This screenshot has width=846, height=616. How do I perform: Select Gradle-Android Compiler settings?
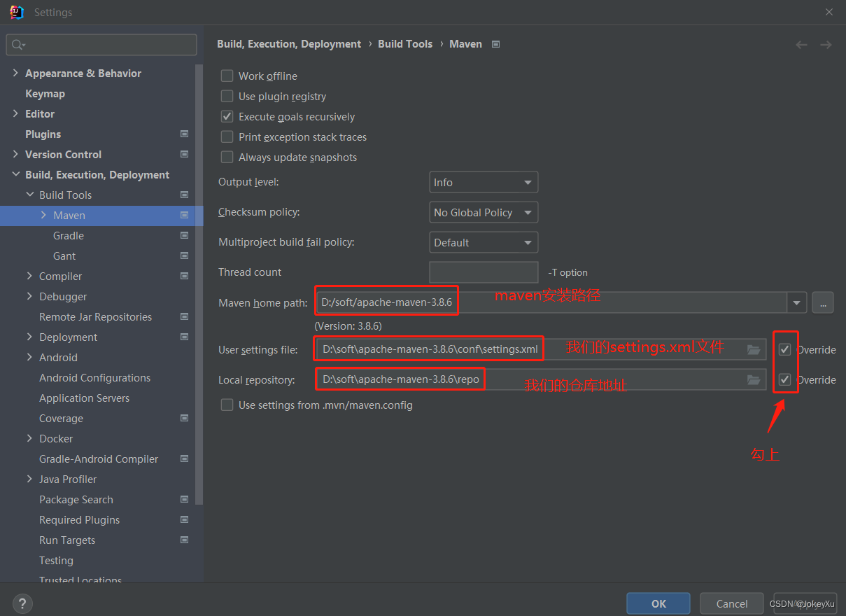[99, 458]
